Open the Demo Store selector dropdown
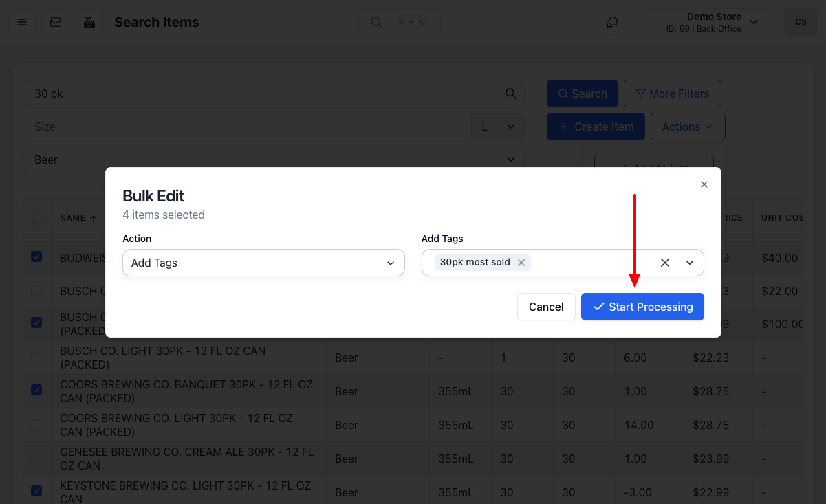This screenshot has height=504, width=826. pyautogui.click(x=706, y=22)
